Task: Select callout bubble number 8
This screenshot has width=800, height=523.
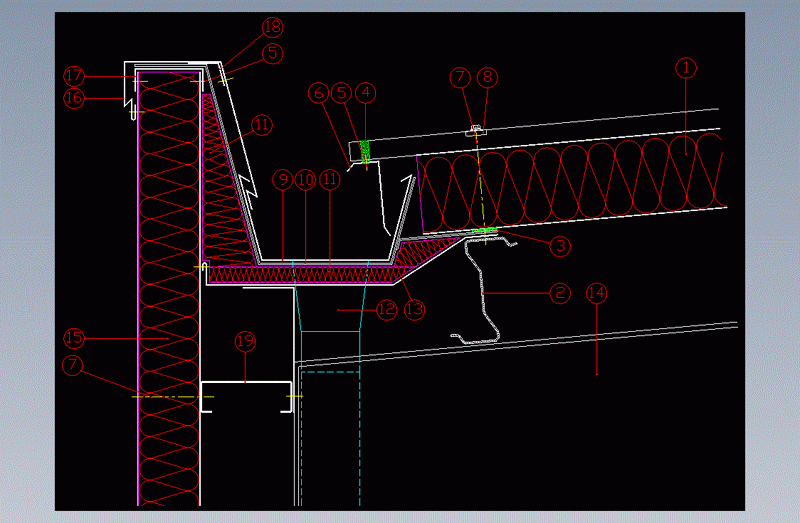Action: 487,76
